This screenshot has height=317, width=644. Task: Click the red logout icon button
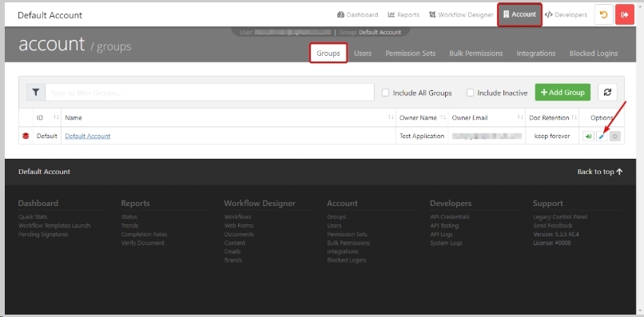click(x=625, y=15)
